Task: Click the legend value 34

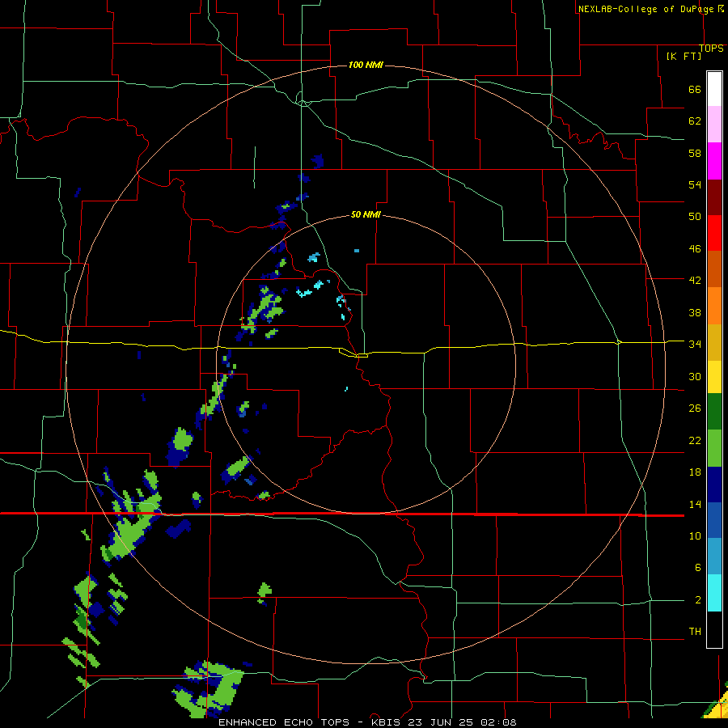Action: pyautogui.click(x=695, y=344)
